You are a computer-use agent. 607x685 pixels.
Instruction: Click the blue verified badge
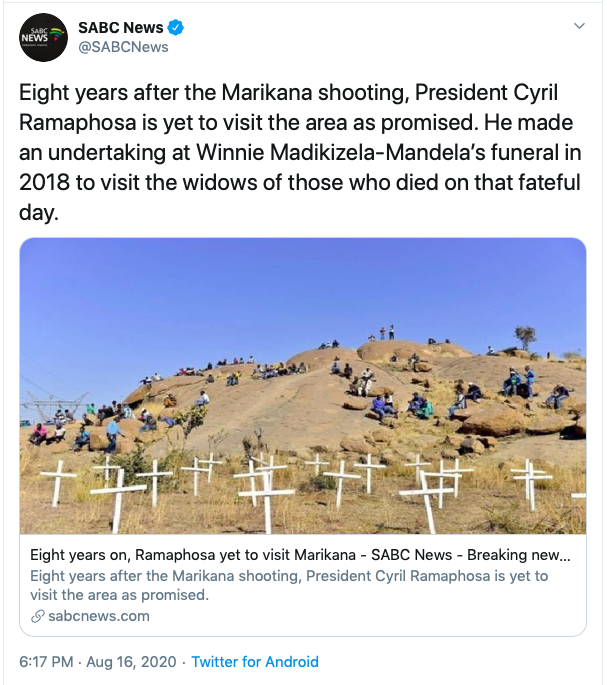tap(175, 28)
